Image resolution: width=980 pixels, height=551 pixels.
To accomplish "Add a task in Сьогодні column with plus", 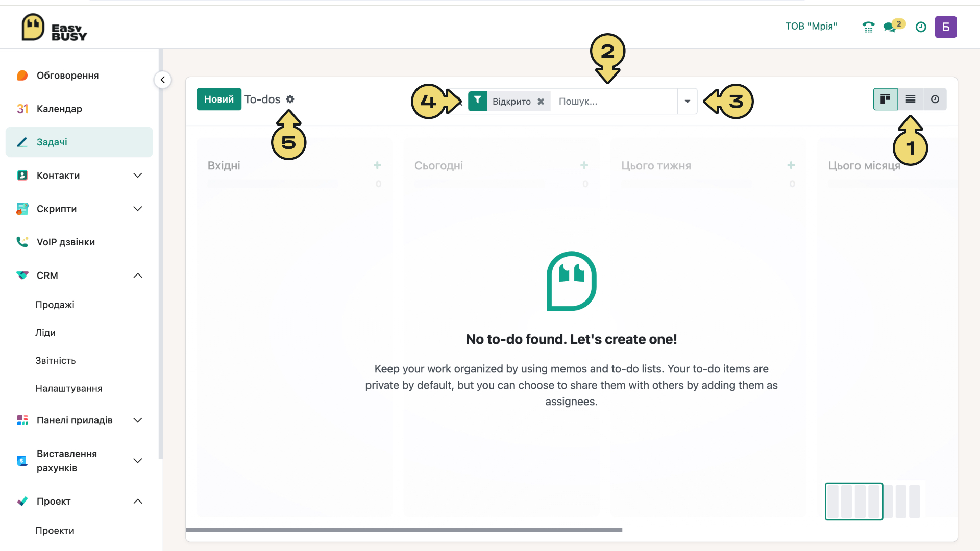I will click(584, 165).
